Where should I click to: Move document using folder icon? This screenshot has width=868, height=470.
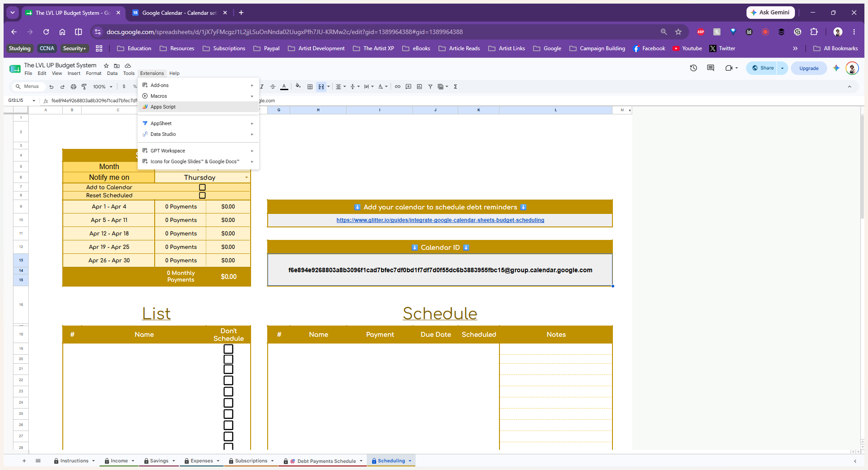(117, 65)
